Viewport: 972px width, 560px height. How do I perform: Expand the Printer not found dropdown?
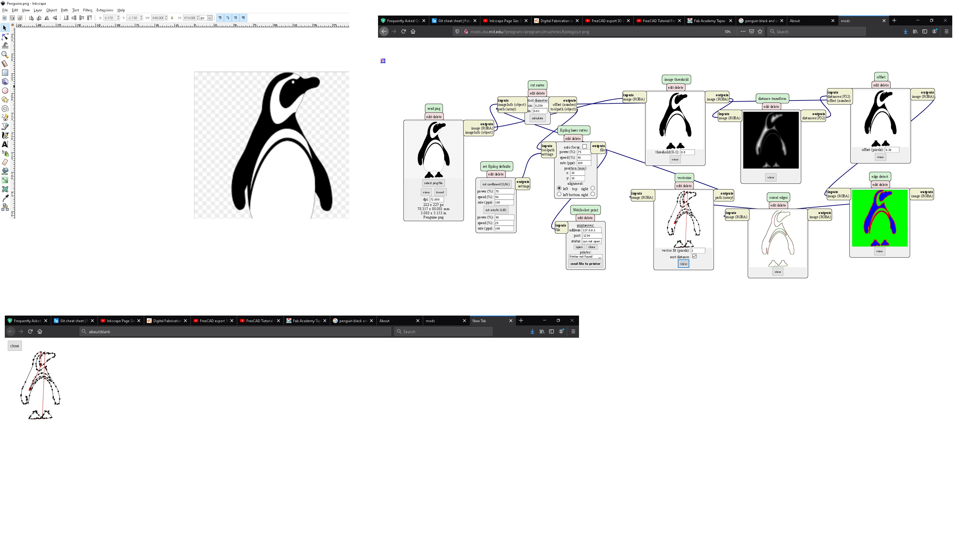585,256
